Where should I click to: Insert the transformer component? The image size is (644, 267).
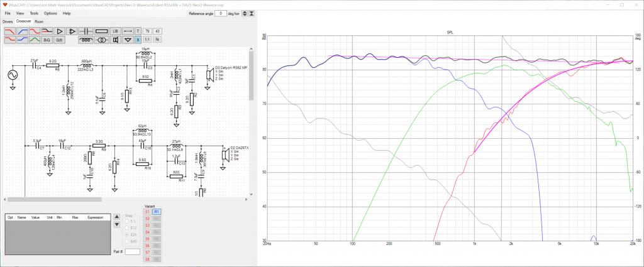pos(101,40)
